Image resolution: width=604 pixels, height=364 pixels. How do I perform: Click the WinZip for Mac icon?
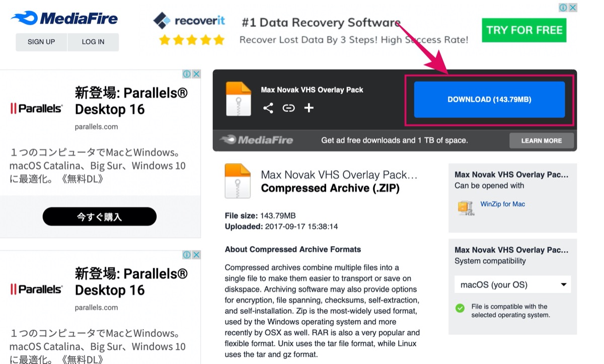coord(466,207)
